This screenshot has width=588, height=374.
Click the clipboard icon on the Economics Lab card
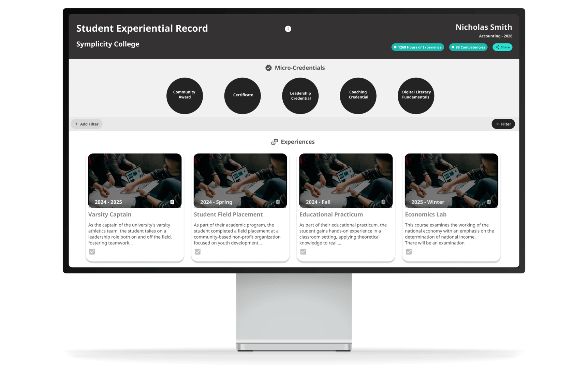(x=489, y=202)
